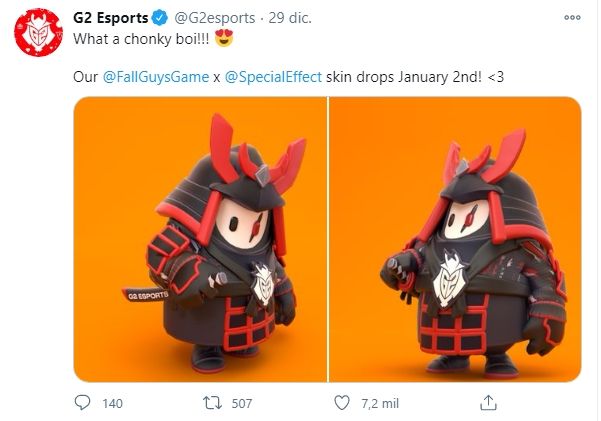Image resolution: width=601 pixels, height=421 pixels.
Task: Click the blue verified badge
Action: point(160,18)
